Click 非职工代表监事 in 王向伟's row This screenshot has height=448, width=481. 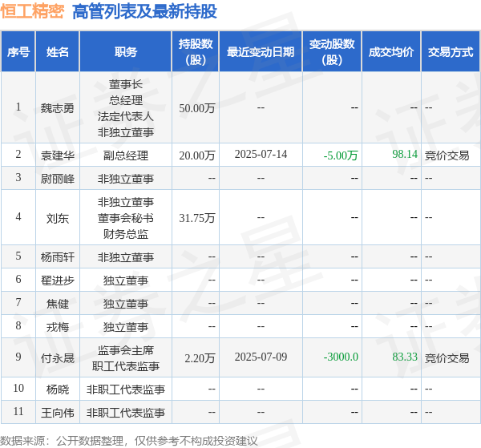pyautogui.click(x=126, y=413)
